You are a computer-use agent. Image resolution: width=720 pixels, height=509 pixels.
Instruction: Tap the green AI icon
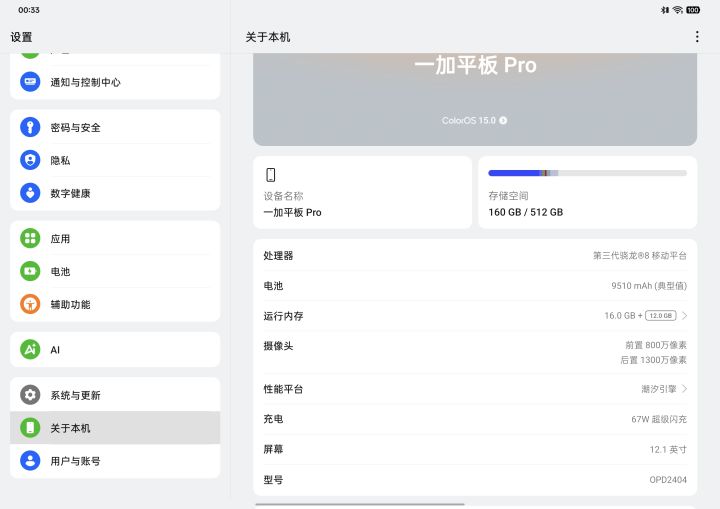pos(30,350)
